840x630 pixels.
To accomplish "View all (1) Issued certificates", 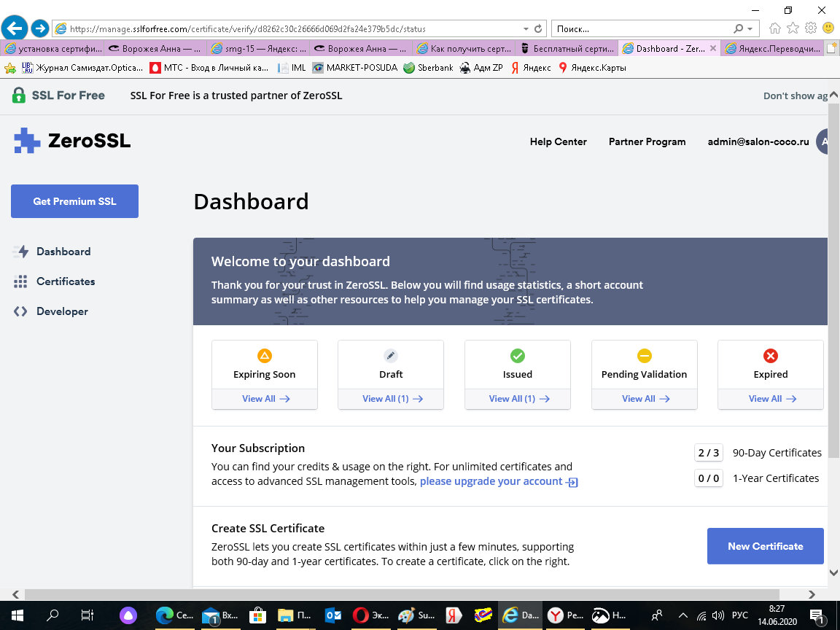I will point(519,399).
